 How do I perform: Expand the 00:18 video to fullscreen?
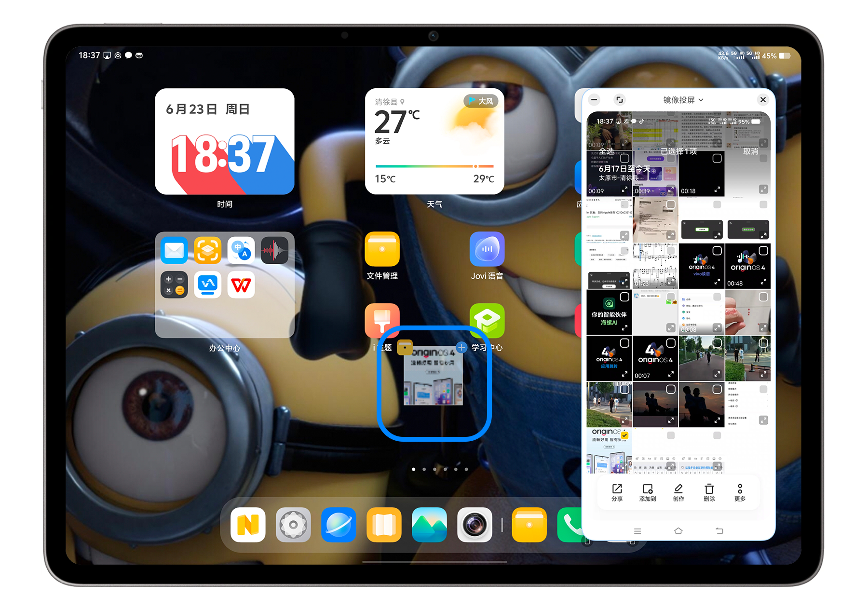pos(717,189)
